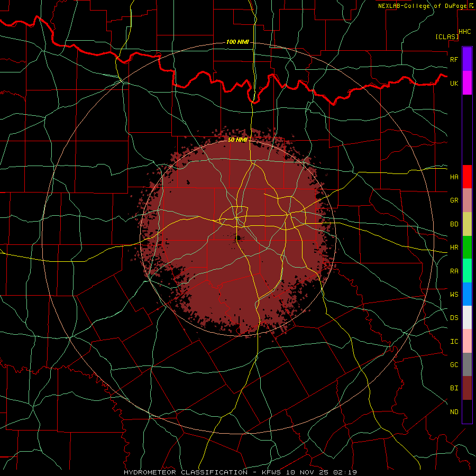Click the "DS" legend label

[x=454, y=318]
